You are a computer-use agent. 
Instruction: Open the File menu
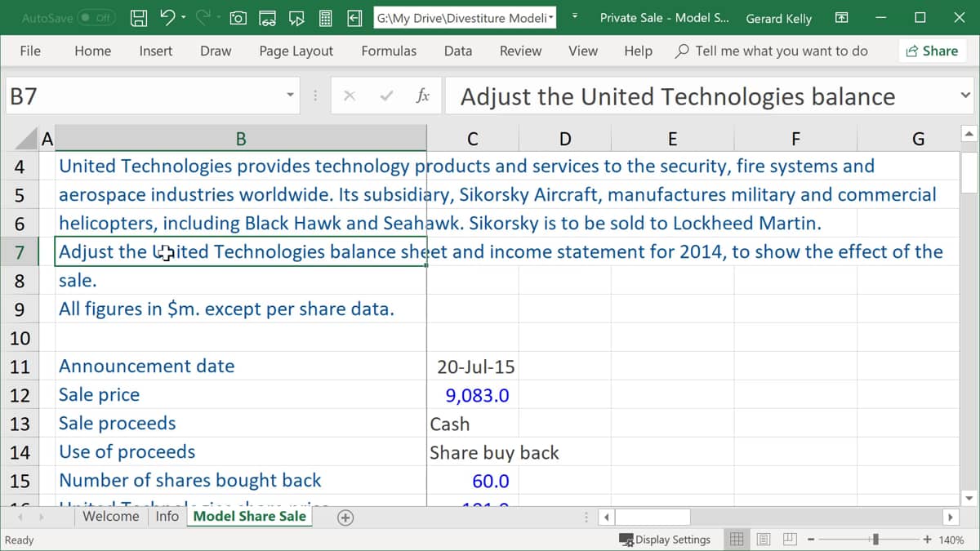point(30,51)
